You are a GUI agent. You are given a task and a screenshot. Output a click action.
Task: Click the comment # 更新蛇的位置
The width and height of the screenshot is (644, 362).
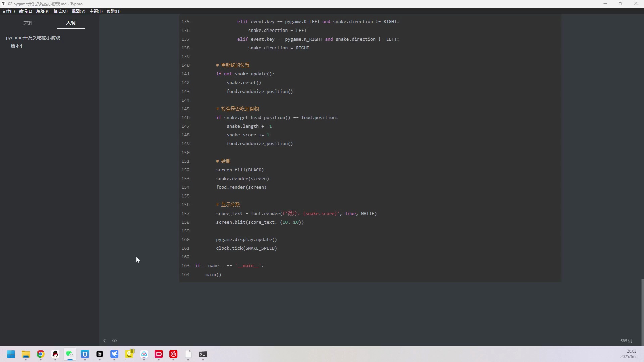point(233,65)
